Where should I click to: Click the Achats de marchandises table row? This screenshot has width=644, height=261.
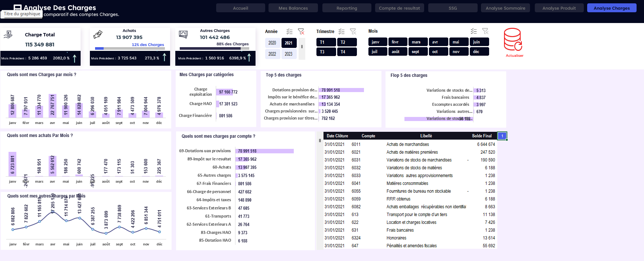410,144
